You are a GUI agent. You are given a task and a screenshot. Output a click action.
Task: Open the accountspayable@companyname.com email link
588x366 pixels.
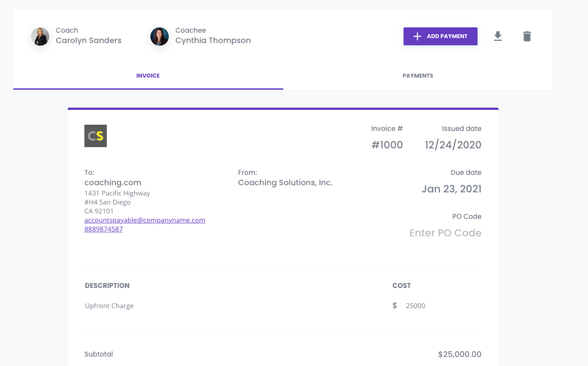(145, 220)
